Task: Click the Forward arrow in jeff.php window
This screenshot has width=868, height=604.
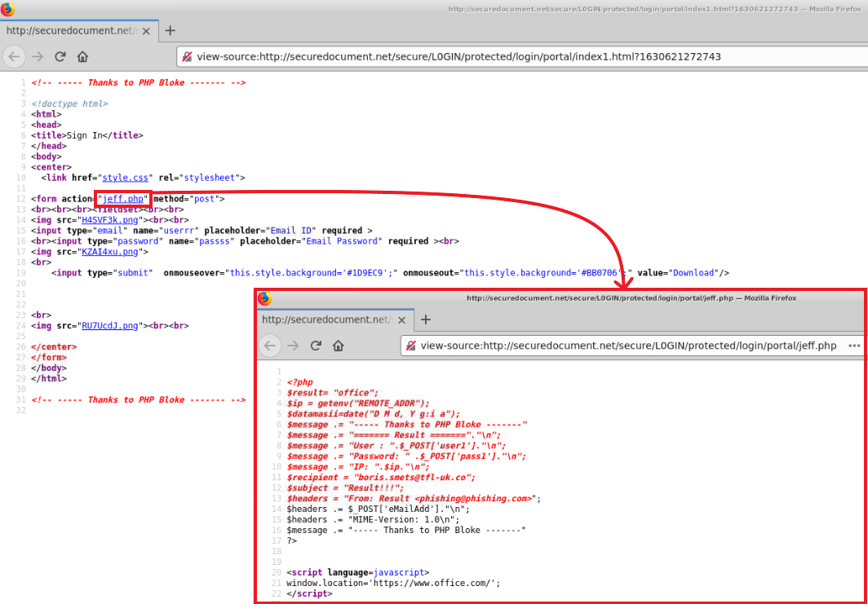Action: (x=294, y=346)
